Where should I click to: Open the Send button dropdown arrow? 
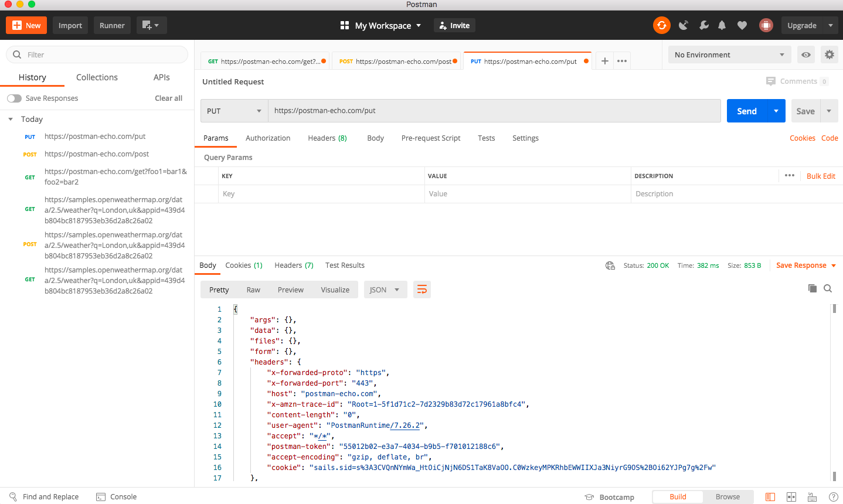tap(776, 111)
